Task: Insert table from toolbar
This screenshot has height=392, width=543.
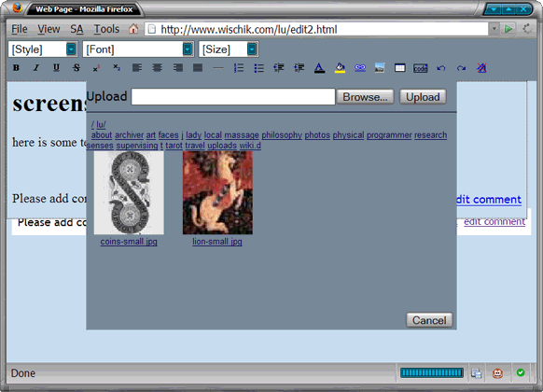Action: [400, 68]
